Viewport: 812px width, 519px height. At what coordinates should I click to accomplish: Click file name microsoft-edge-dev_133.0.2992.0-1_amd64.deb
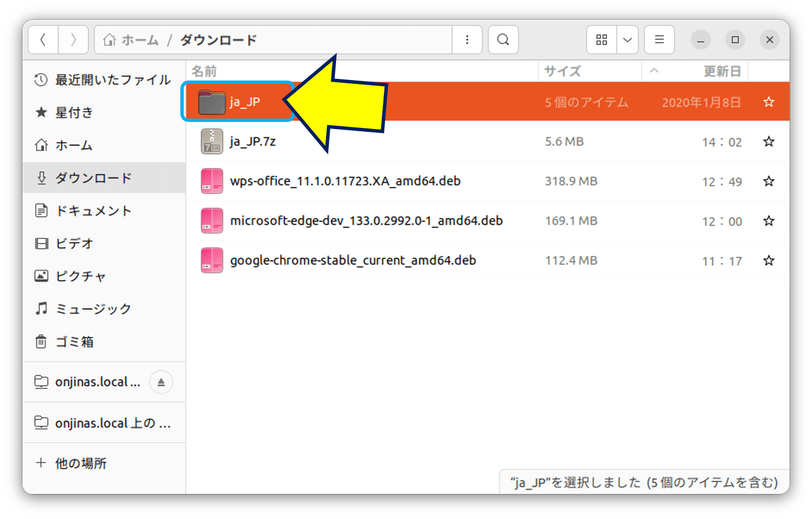coord(366,221)
